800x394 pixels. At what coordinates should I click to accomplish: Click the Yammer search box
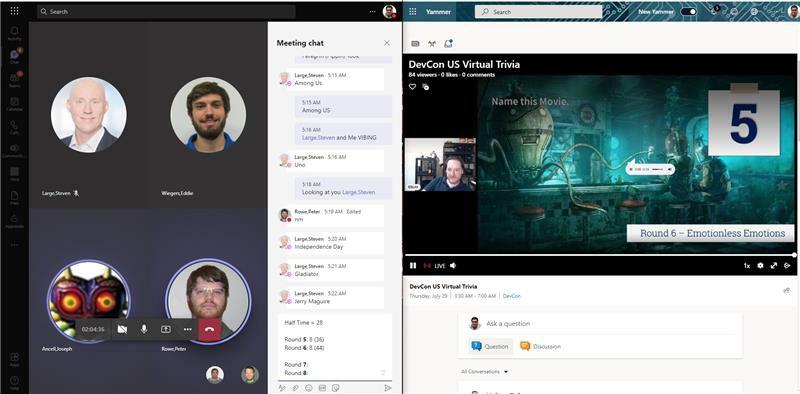(x=538, y=12)
